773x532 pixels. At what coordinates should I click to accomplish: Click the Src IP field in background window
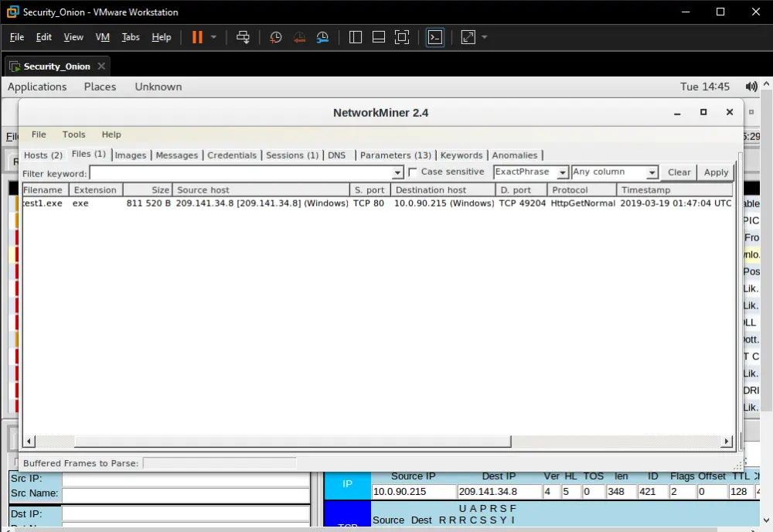(186, 479)
